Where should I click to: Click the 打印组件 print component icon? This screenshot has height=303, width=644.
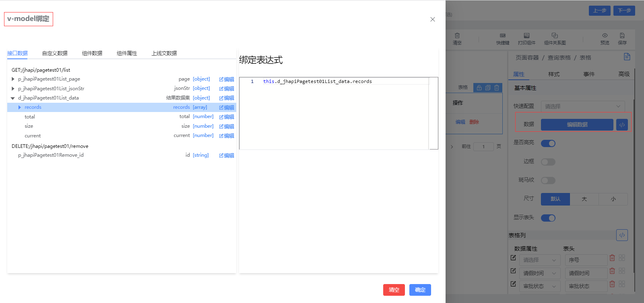click(x=526, y=35)
